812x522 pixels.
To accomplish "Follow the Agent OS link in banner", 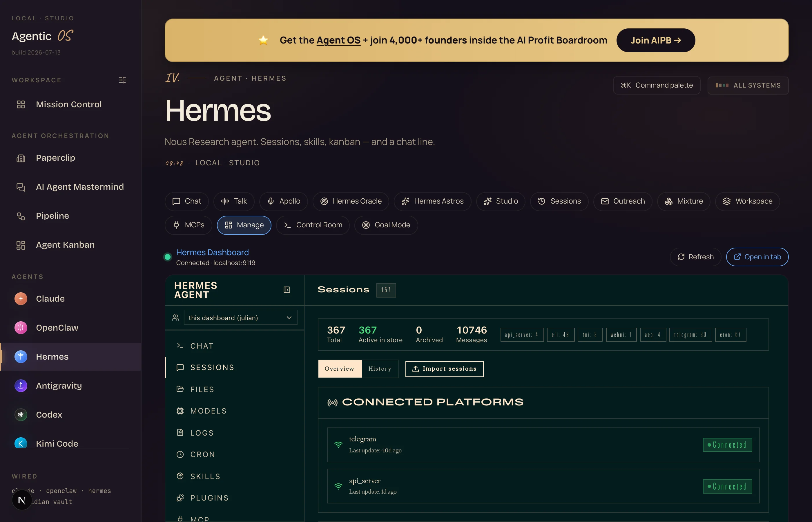I will coord(338,40).
